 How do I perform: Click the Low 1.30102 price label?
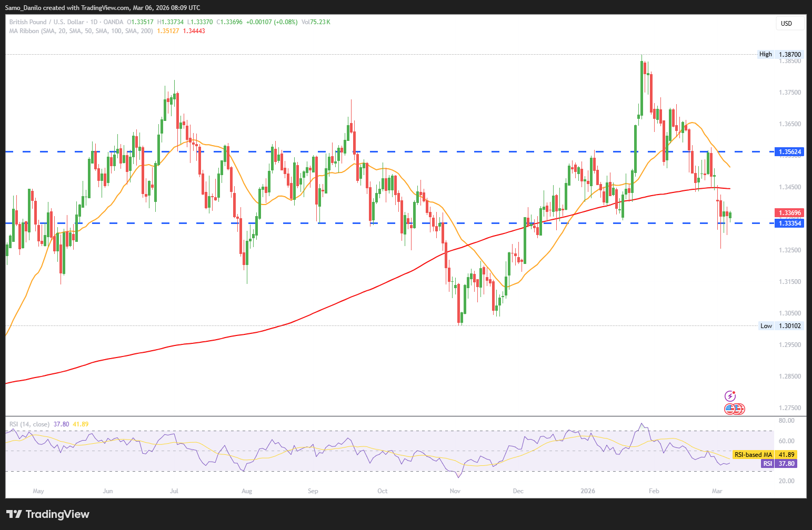tap(780, 326)
